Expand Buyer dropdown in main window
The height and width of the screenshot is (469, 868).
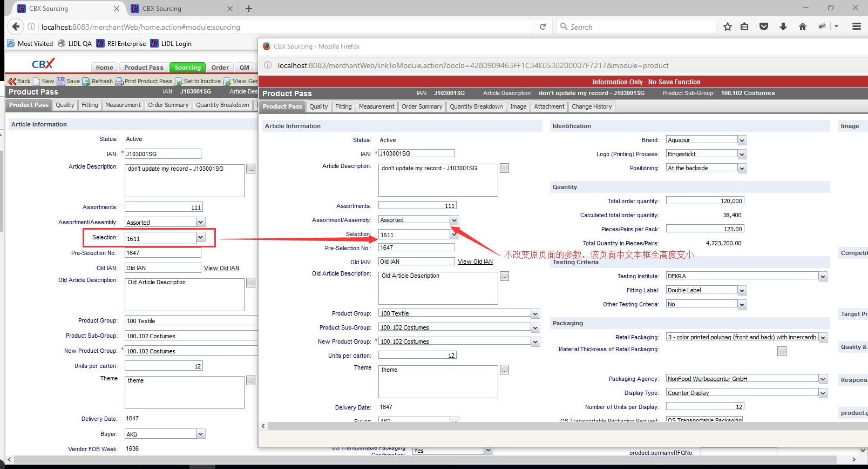click(201, 434)
